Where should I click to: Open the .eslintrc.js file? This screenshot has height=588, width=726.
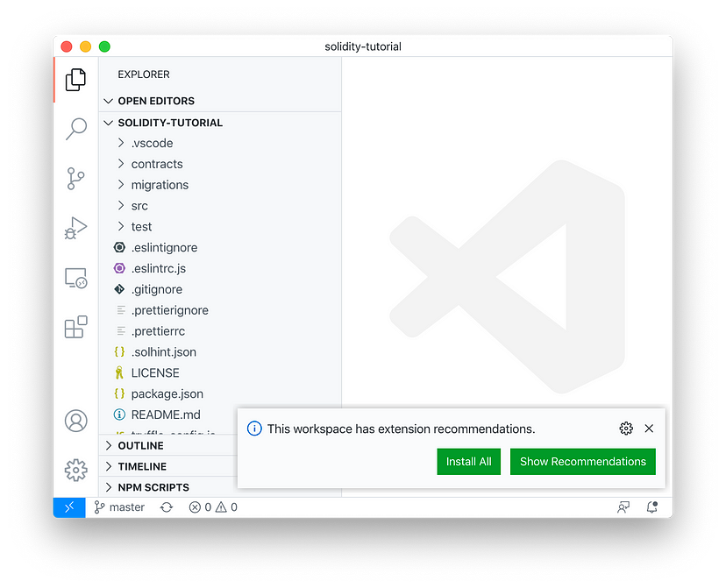point(220,268)
